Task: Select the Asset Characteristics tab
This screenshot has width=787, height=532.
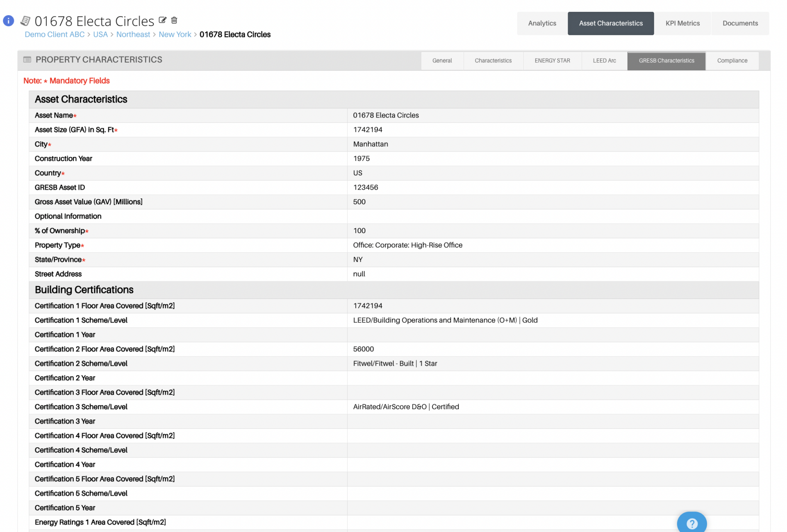Action: click(610, 23)
